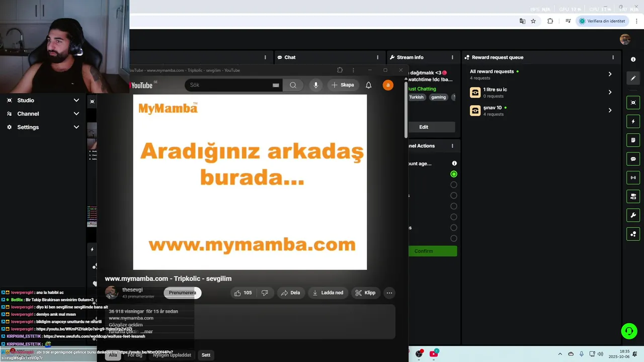
Task: Click the MyMamba video player
Action: (250, 182)
